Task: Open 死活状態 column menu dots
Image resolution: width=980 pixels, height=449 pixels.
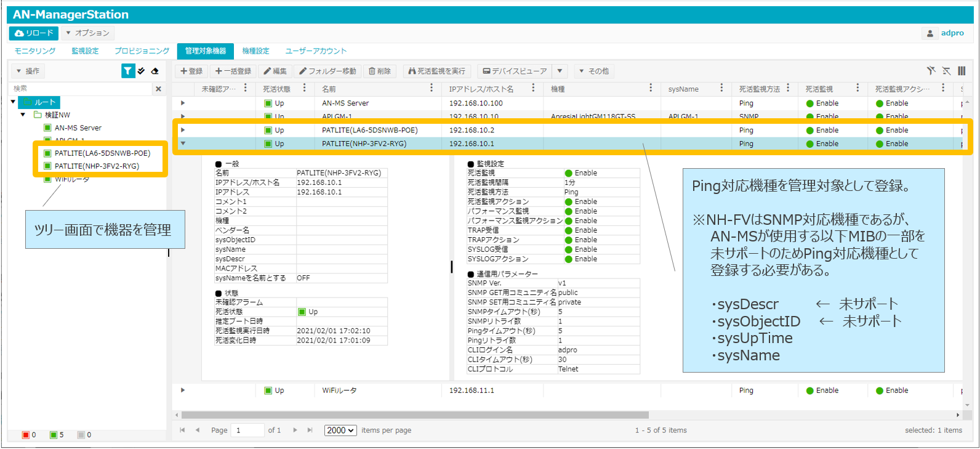Action: (304, 89)
